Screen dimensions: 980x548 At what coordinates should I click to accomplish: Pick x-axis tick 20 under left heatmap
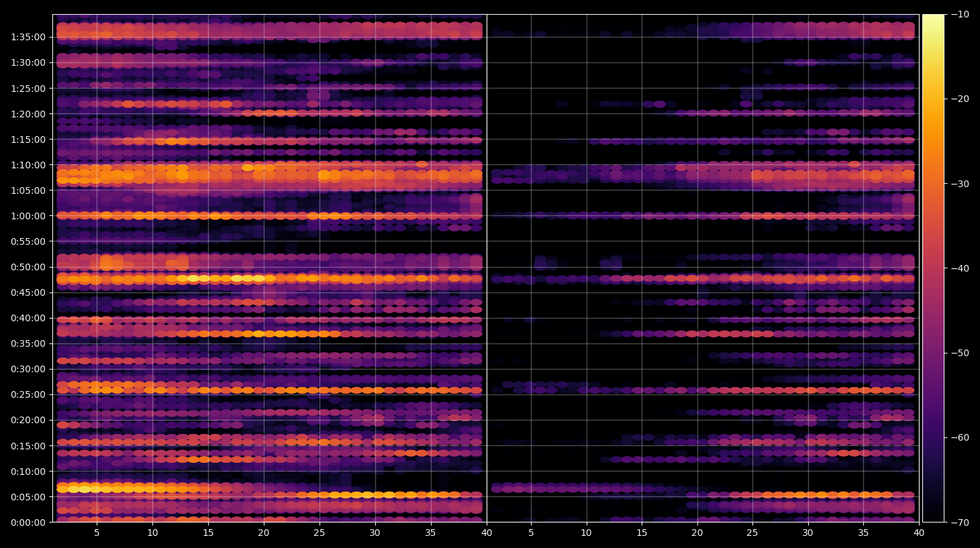tap(264, 533)
